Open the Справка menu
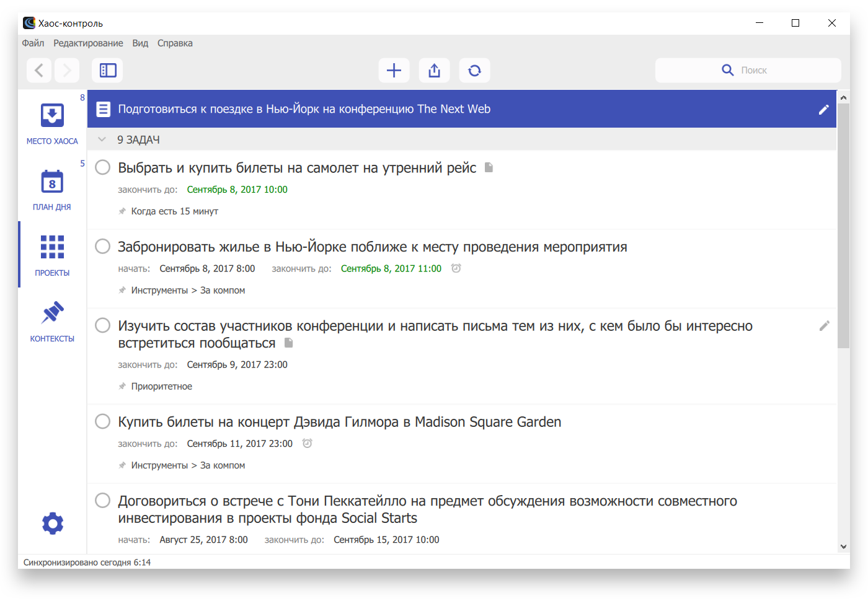868x601 pixels. click(175, 43)
